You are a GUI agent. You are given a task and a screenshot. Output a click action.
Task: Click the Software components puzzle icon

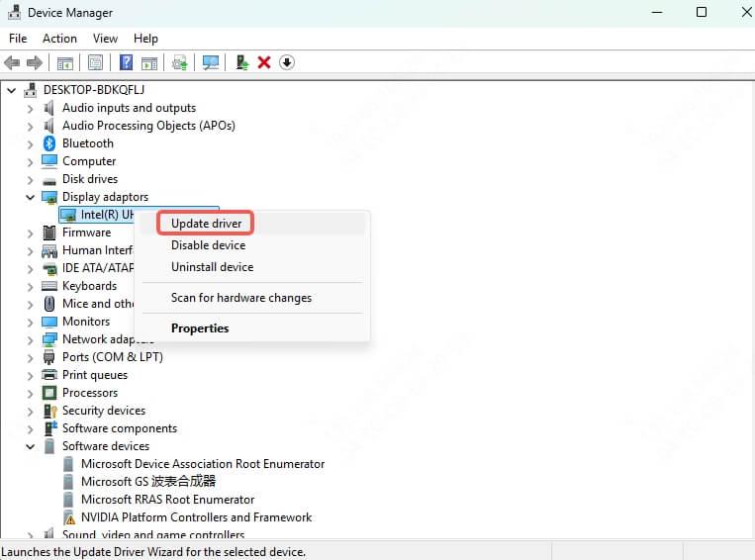coord(50,428)
